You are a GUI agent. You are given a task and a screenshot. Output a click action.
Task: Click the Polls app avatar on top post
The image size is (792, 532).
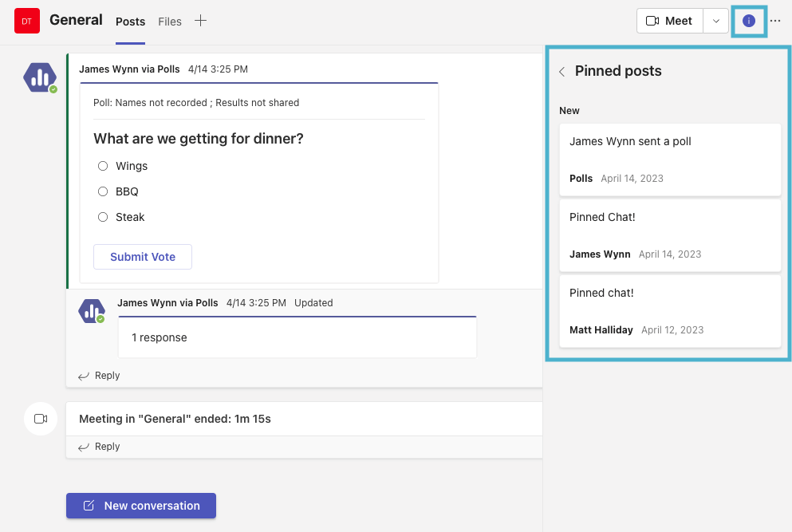click(39, 77)
